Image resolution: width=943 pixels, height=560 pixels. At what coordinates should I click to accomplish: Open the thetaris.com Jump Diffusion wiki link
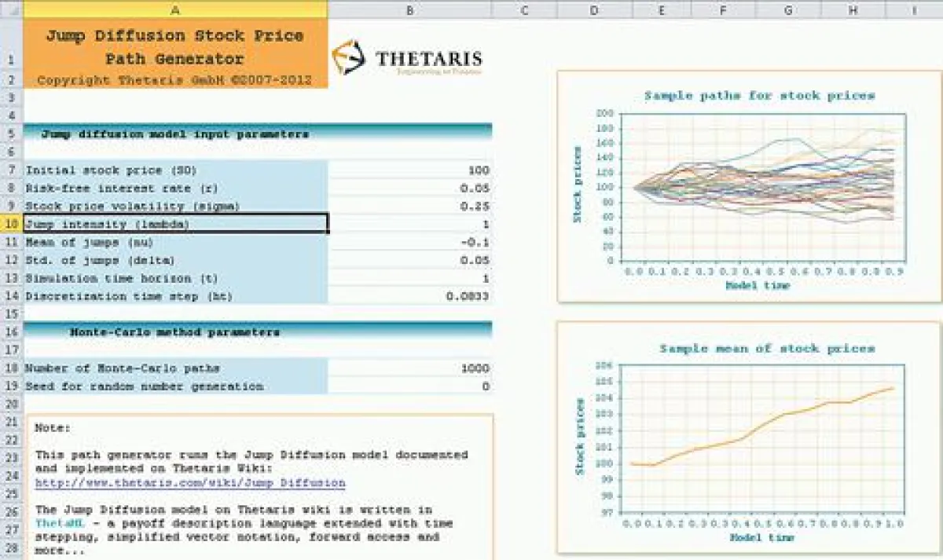point(190,482)
